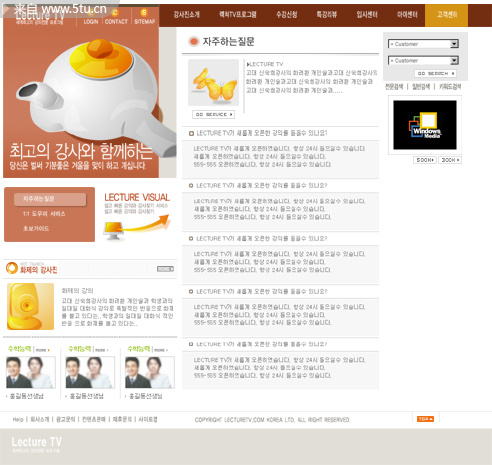Screen dimensions: 492x465
Task: Click MORE button beside 화제의 강사진
Action: pyautogui.click(x=166, y=269)
